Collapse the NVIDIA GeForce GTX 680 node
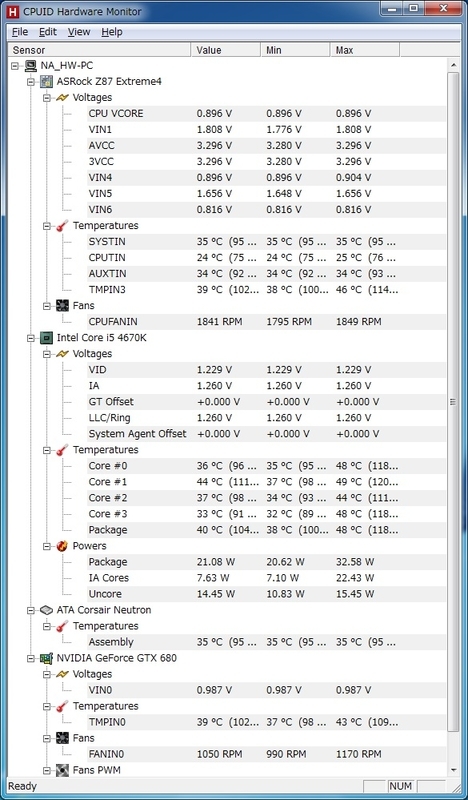 point(30,658)
